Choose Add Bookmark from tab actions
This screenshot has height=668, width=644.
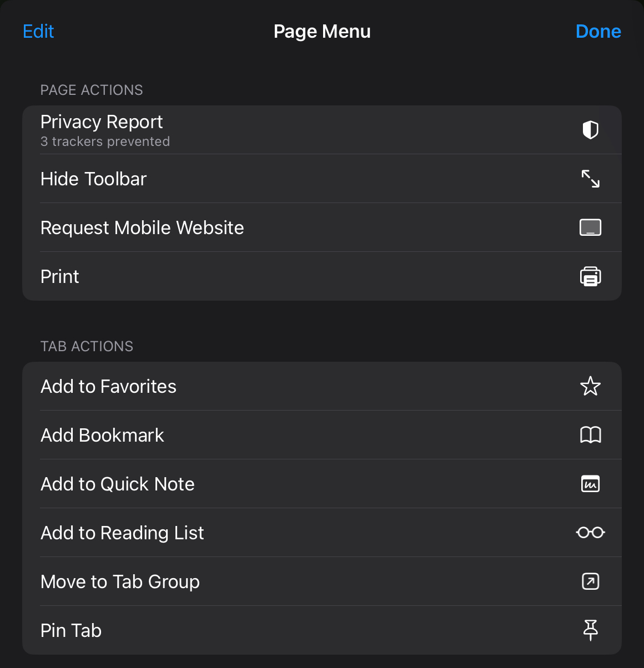pyautogui.click(x=322, y=435)
